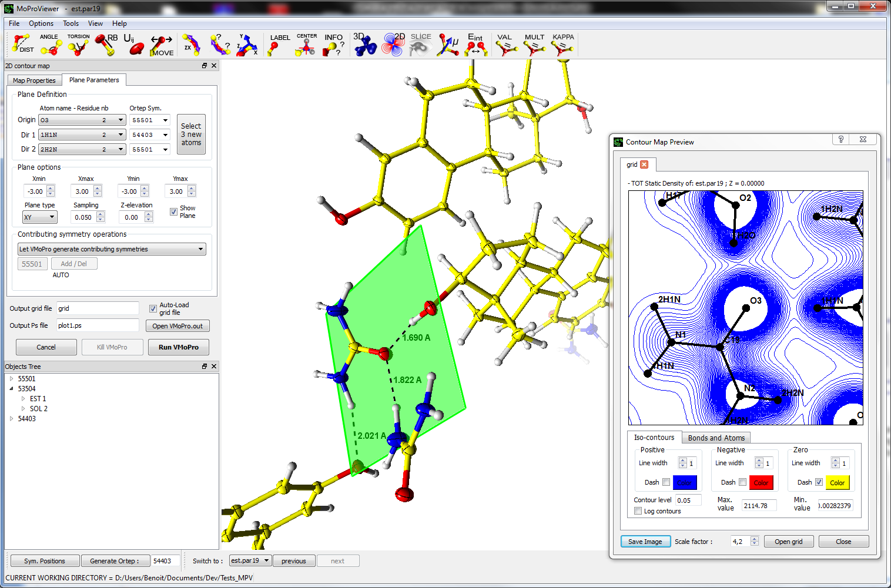
Task: Click the red Negative contour color swatch
Action: 761,482
